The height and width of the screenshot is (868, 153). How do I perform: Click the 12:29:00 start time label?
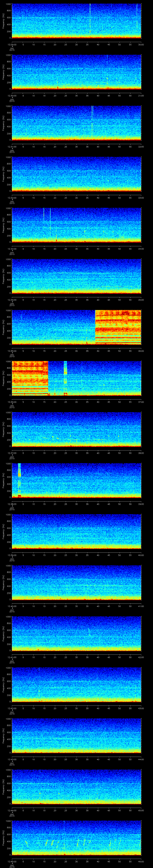point(12,44)
